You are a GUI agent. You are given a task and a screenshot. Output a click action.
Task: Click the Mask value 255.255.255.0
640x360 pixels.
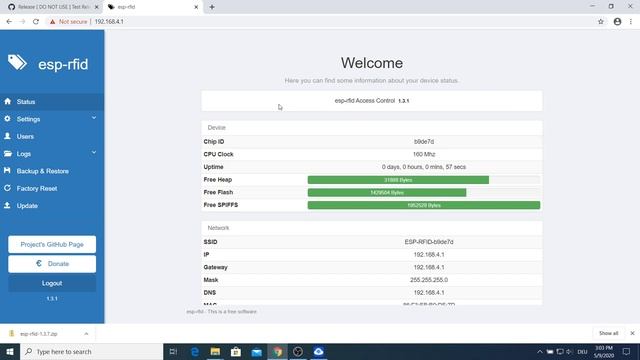(x=429, y=280)
